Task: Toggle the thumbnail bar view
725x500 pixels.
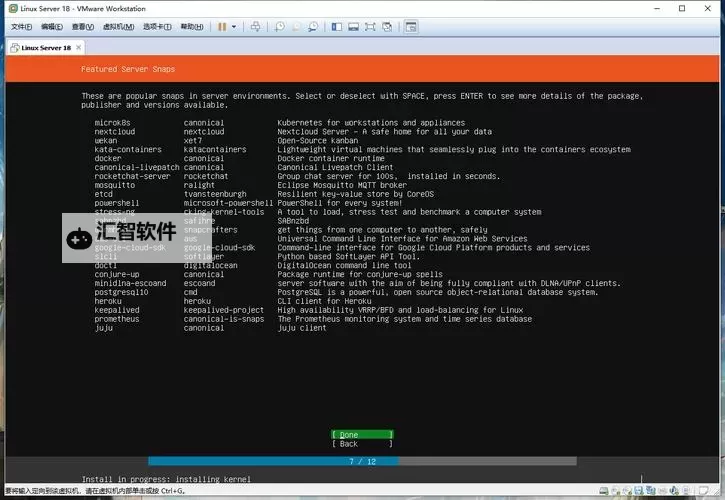Action: (x=353, y=27)
